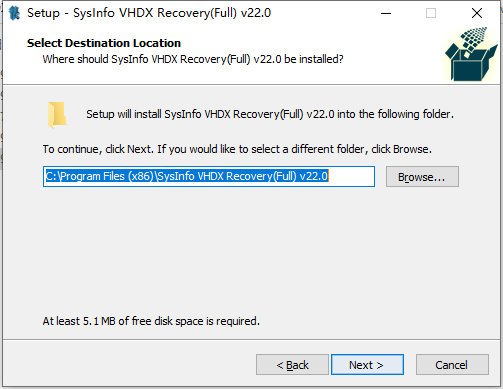
Task: Click the highlighted install path text
Action: 187,176
